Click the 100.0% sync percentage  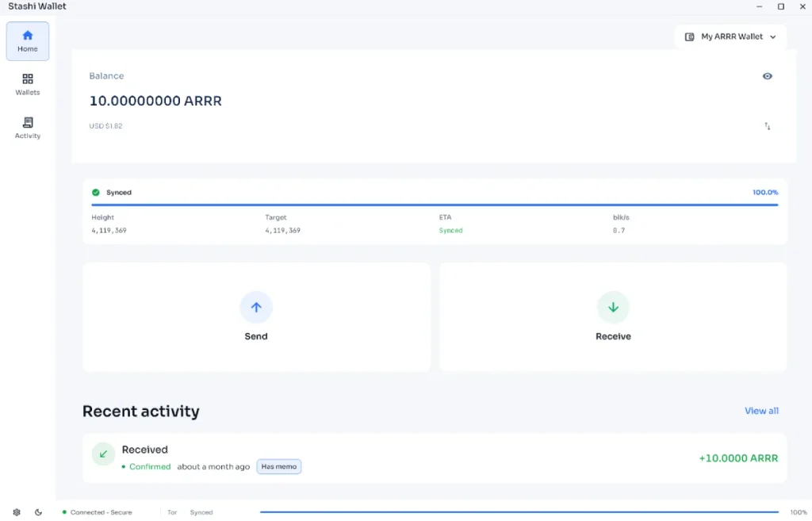tap(765, 192)
